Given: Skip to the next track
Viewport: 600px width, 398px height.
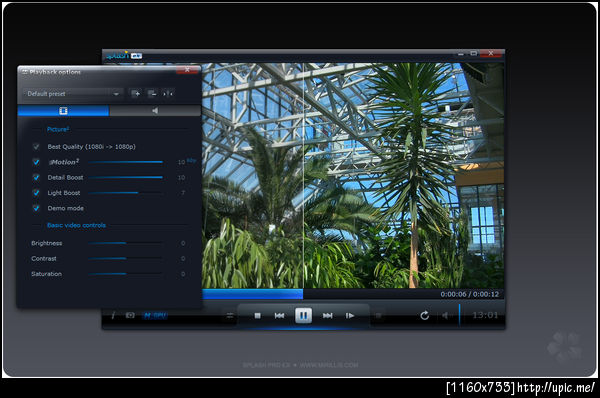Looking at the screenshot, I should (328, 316).
